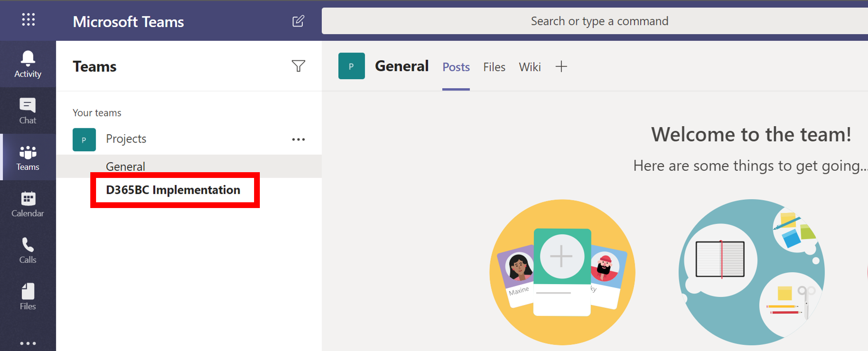The width and height of the screenshot is (868, 351).
Task: Show more apps ellipsis in sidebar
Action: [x=28, y=343]
